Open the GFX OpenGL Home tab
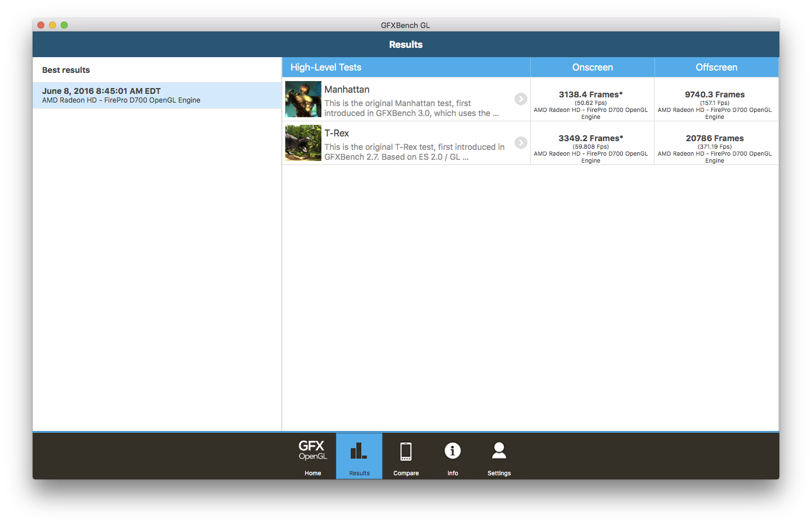The image size is (812, 526). tap(313, 456)
